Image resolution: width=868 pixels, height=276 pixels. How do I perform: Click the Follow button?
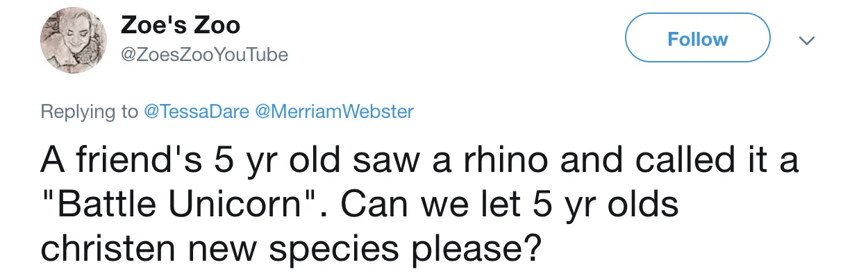coord(698,39)
